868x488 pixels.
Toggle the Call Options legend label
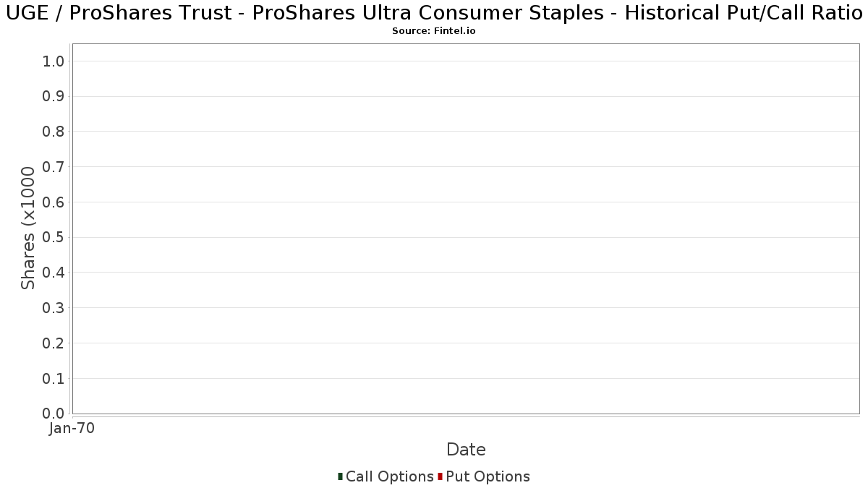(390, 476)
